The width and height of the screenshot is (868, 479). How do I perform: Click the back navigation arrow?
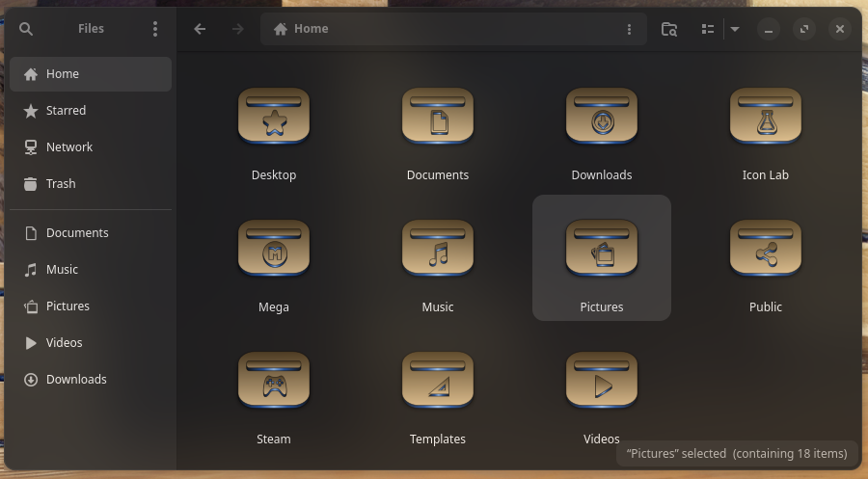(200, 29)
